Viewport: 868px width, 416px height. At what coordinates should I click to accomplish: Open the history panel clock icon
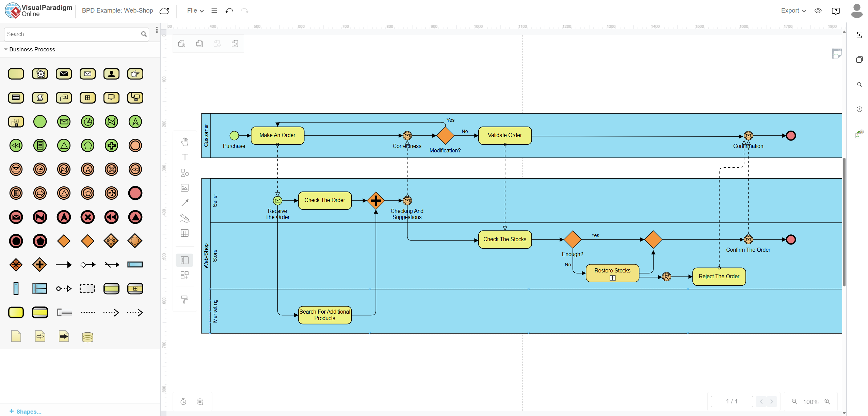pos(859,109)
